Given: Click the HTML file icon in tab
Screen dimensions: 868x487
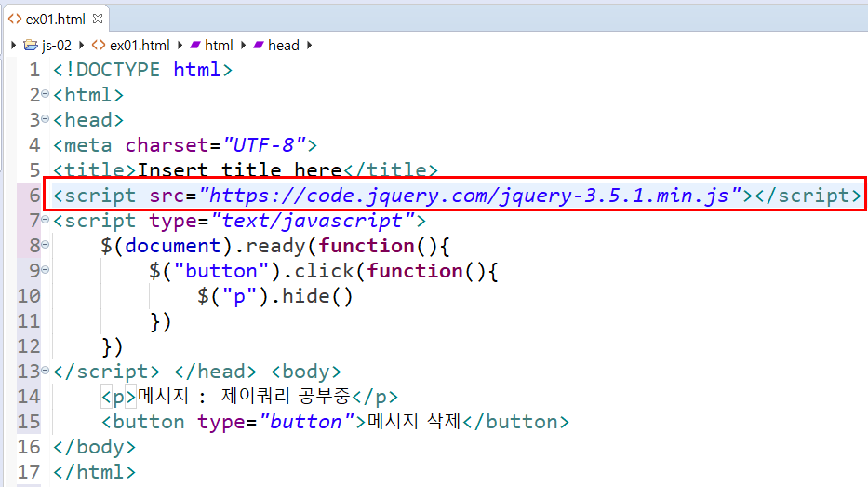Looking at the screenshot, I should [x=14, y=19].
